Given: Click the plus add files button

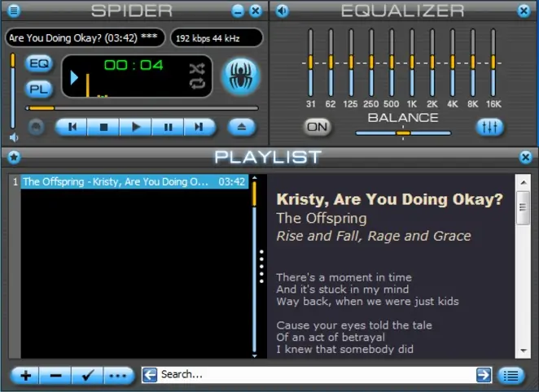Looking at the screenshot, I should click(25, 376).
